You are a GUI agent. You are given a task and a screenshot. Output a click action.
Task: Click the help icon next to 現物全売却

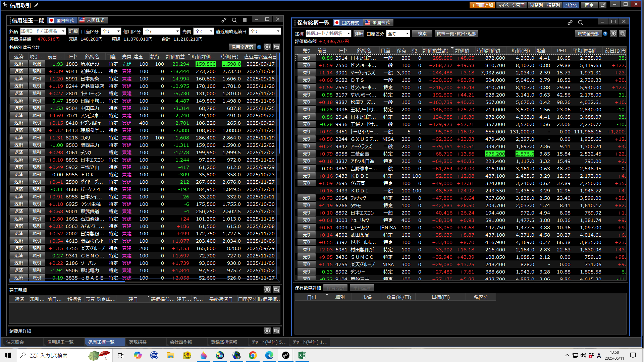click(605, 34)
